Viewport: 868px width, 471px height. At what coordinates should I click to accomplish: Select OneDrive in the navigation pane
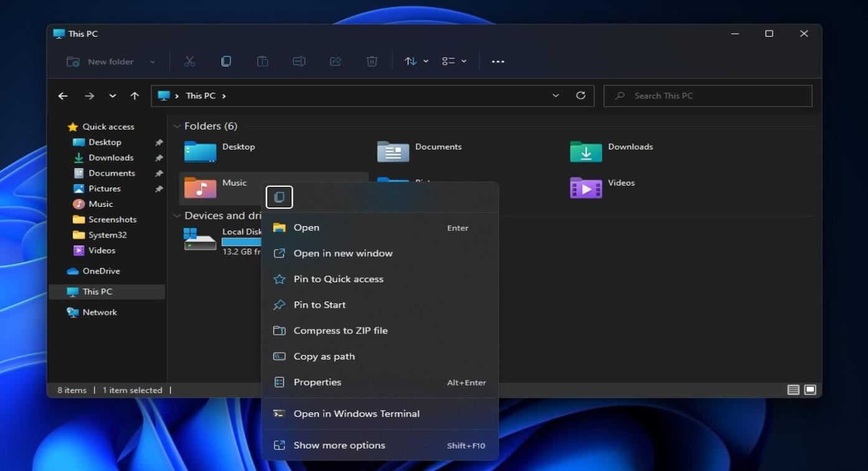[x=101, y=271]
